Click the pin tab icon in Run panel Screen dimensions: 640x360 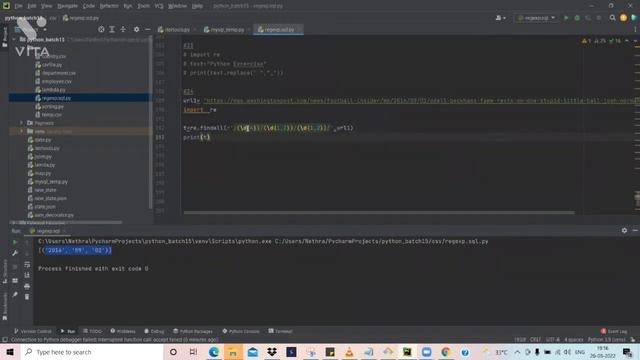[x=15, y=294]
